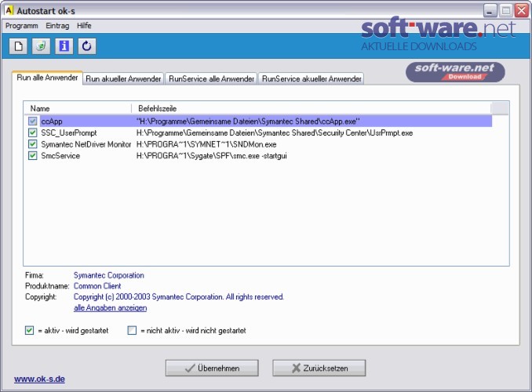Image resolution: width=532 pixels, height=392 pixels.
Task: Select the SSC_UserPrompt entry
Action: (69, 132)
